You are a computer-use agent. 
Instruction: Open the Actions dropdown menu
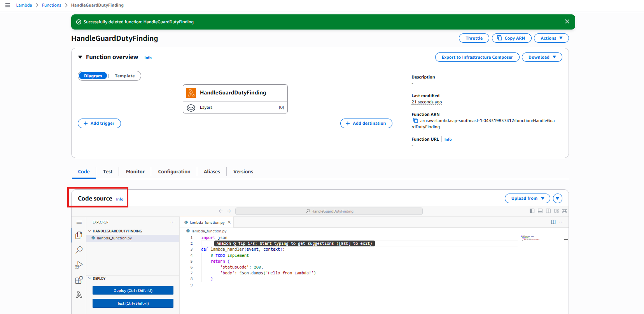click(551, 38)
